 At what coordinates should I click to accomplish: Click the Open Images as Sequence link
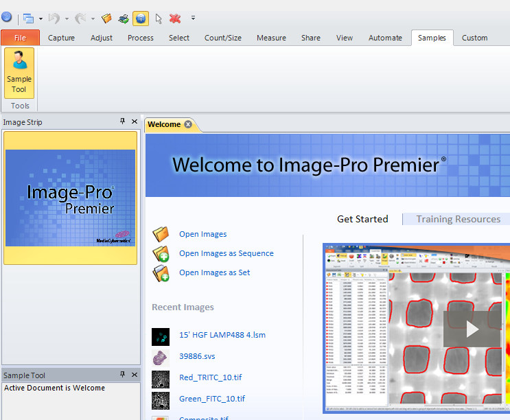(227, 253)
